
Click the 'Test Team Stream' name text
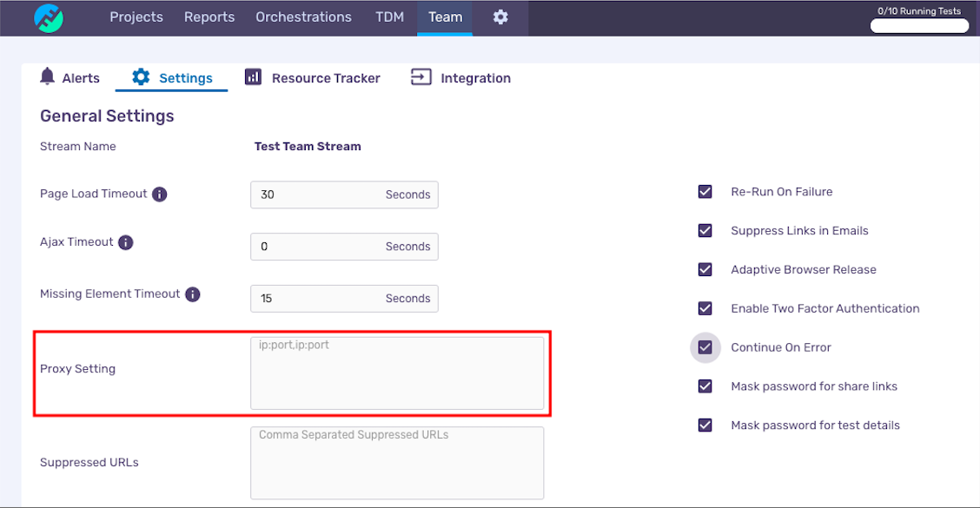tap(308, 146)
